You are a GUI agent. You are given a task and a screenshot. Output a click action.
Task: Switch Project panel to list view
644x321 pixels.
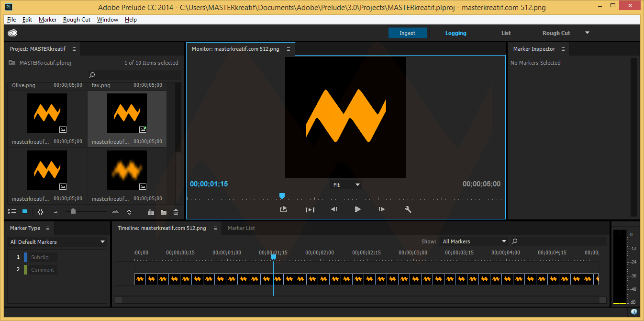click(x=12, y=212)
